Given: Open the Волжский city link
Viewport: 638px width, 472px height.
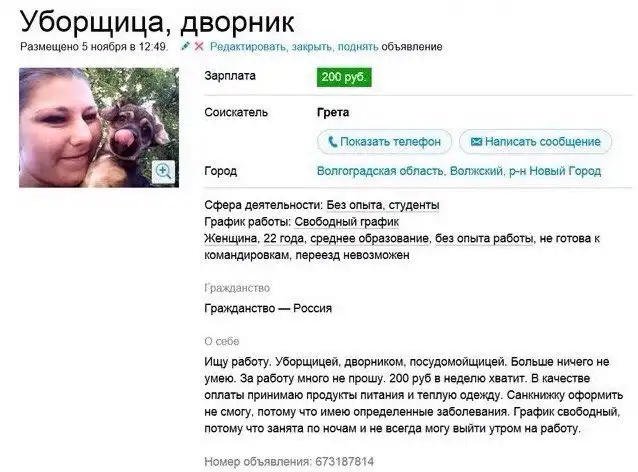Looking at the screenshot, I should click(x=476, y=171).
